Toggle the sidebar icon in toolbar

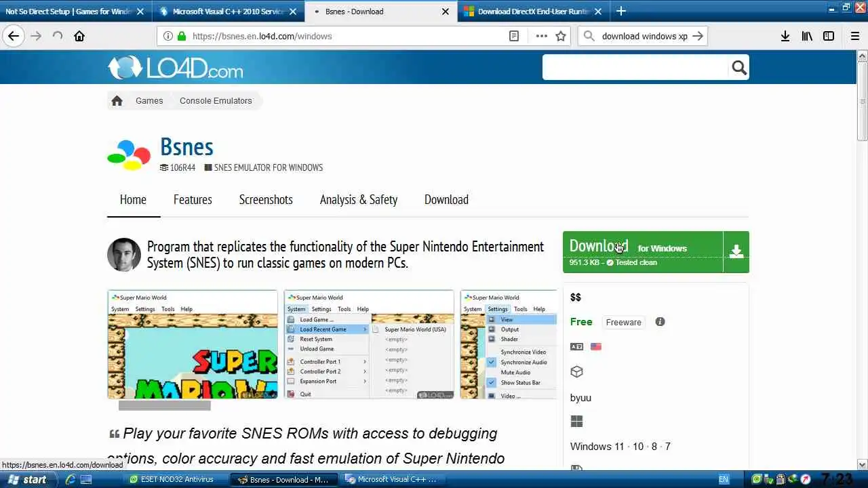click(829, 36)
